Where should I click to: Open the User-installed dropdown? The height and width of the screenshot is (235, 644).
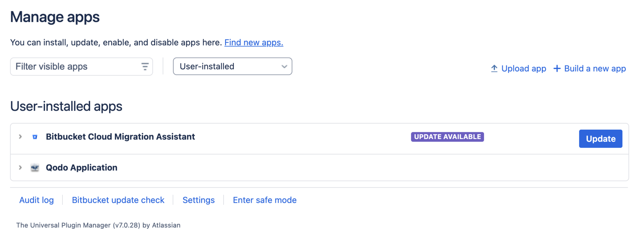click(x=232, y=67)
